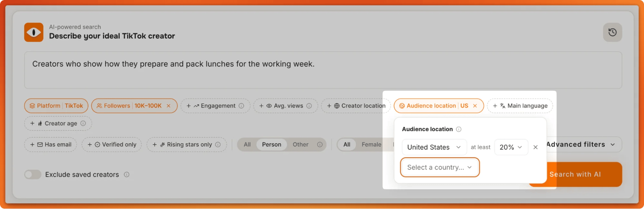The image size is (644, 209).
Task: Open the search history clock icon
Action: 612,32
